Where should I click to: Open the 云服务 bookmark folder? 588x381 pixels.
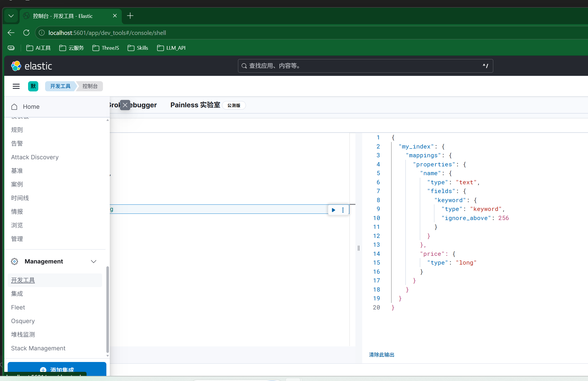pos(72,48)
